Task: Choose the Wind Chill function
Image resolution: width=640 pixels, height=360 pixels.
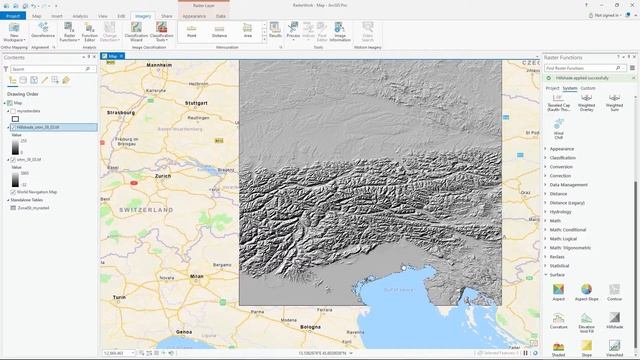Action: tap(558, 129)
